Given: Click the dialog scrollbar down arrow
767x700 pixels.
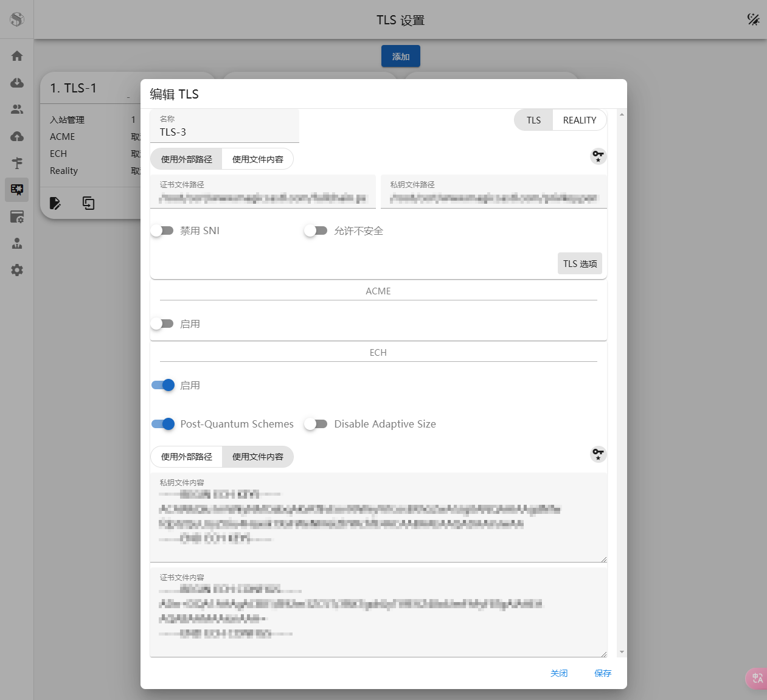Looking at the screenshot, I should 622,652.
